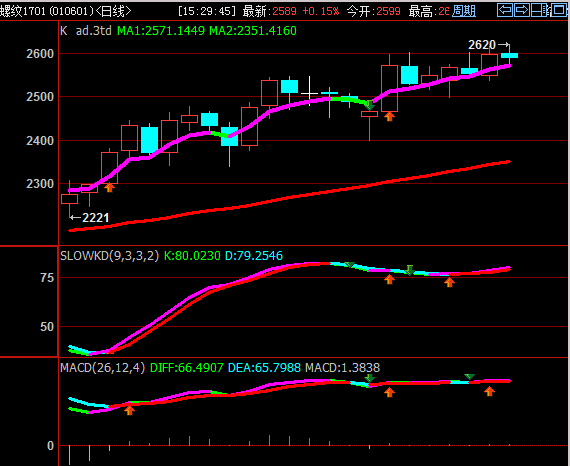Click the MACD(26,12,4) indicator title
570x466 pixels.
click(x=103, y=367)
